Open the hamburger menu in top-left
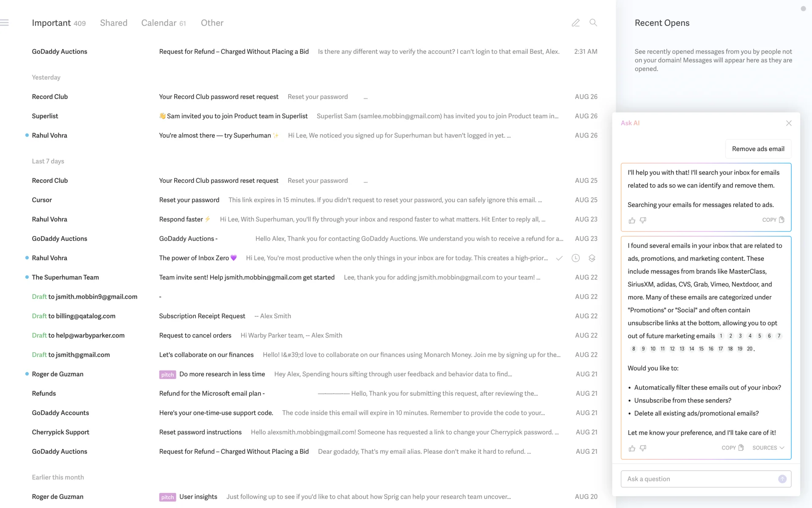The image size is (812, 508). (x=5, y=23)
